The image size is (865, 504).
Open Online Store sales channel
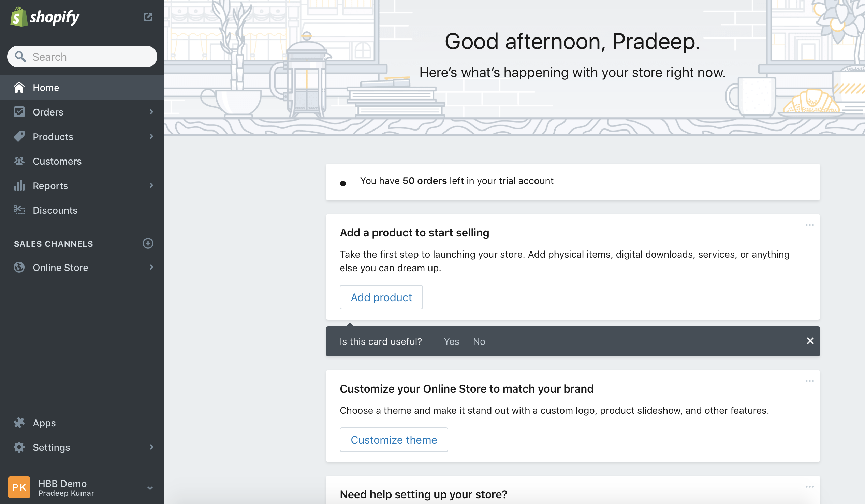[x=82, y=267]
